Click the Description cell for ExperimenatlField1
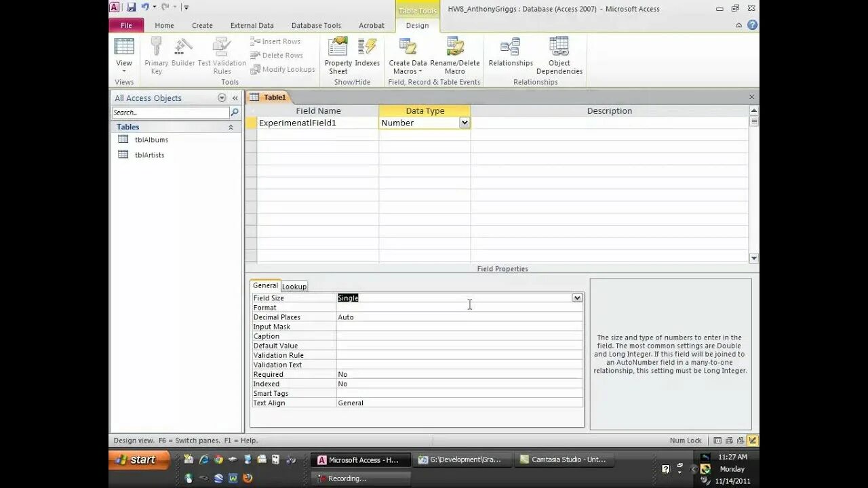Viewport: 868px width, 488px height. pyautogui.click(x=610, y=123)
